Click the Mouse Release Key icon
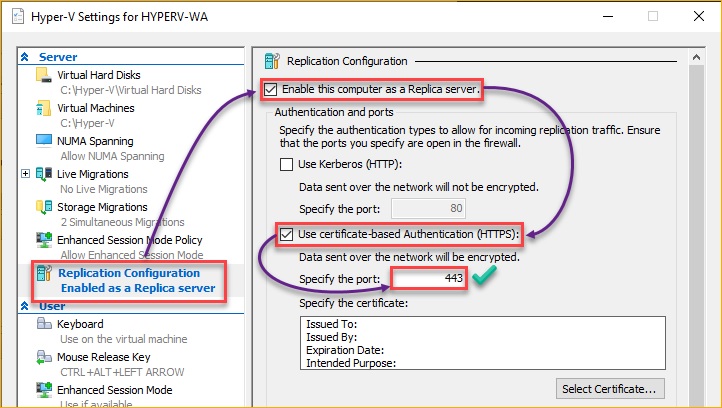 click(43, 358)
